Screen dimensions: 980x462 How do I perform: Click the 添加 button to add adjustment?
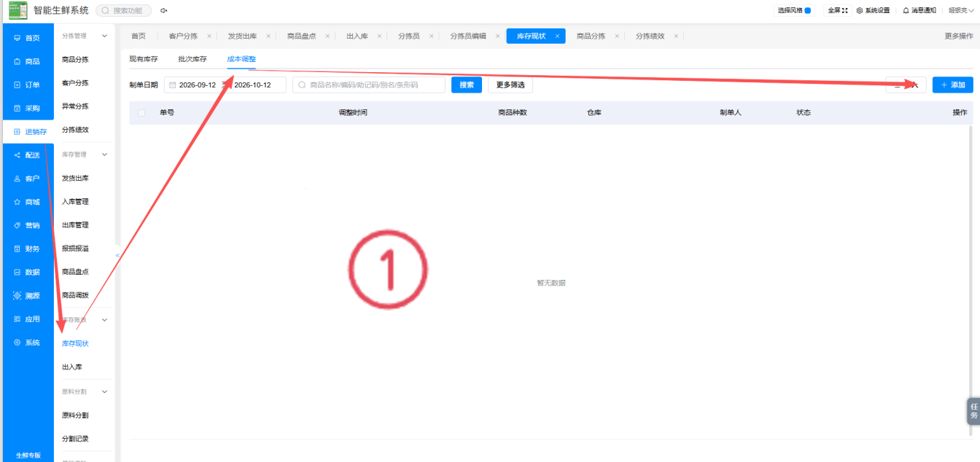click(x=953, y=85)
